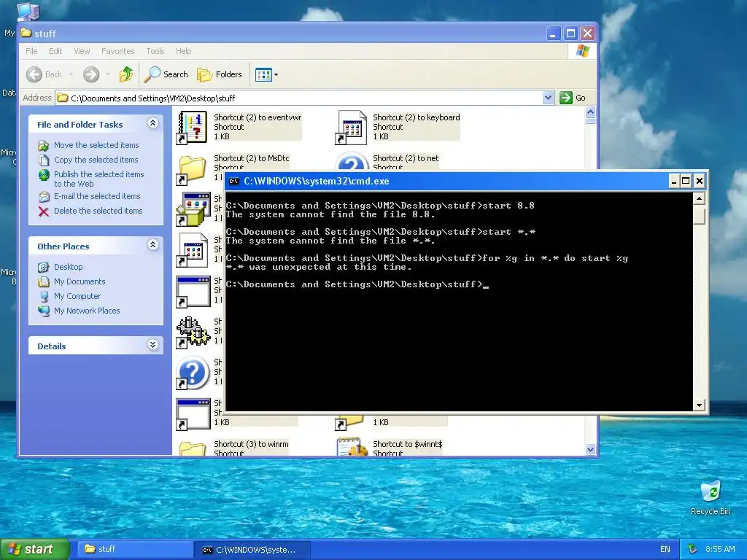Click Copy the selected items
747x560 pixels.
[96, 160]
